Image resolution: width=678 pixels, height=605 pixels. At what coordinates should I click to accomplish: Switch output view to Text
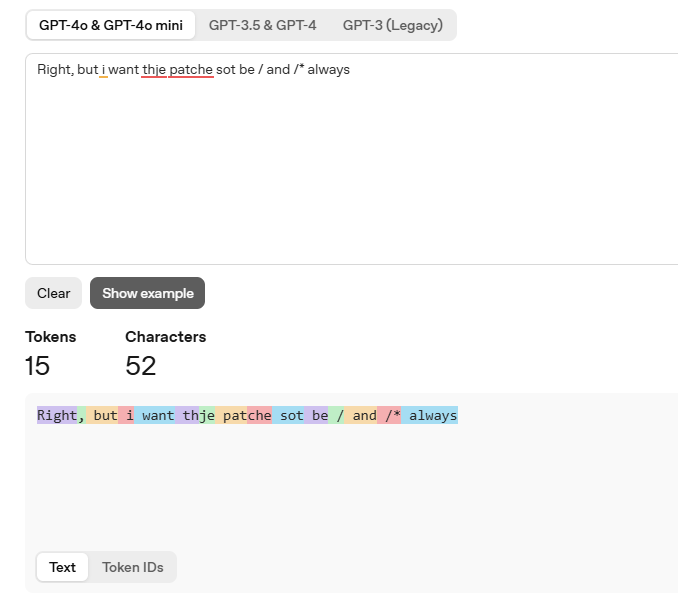tap(62, 567)
